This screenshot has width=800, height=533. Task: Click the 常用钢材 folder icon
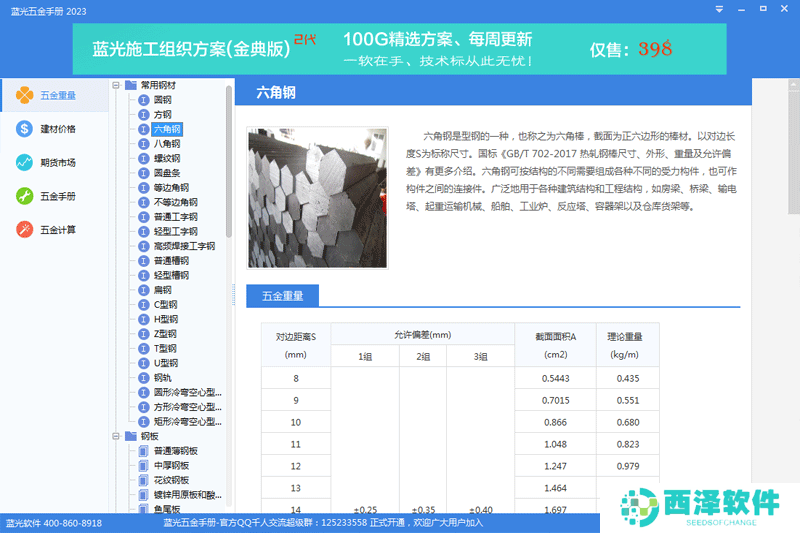click(x=131, y=85)
